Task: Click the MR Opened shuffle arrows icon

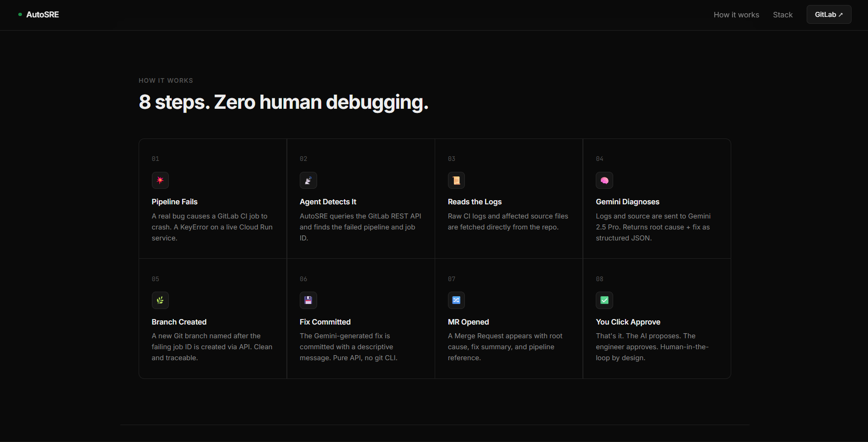Action: 456,300
